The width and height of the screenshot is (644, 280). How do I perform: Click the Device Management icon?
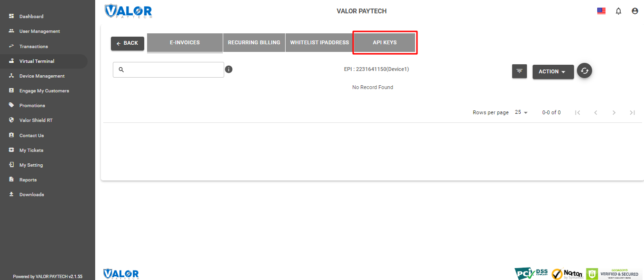coord(11,76)
